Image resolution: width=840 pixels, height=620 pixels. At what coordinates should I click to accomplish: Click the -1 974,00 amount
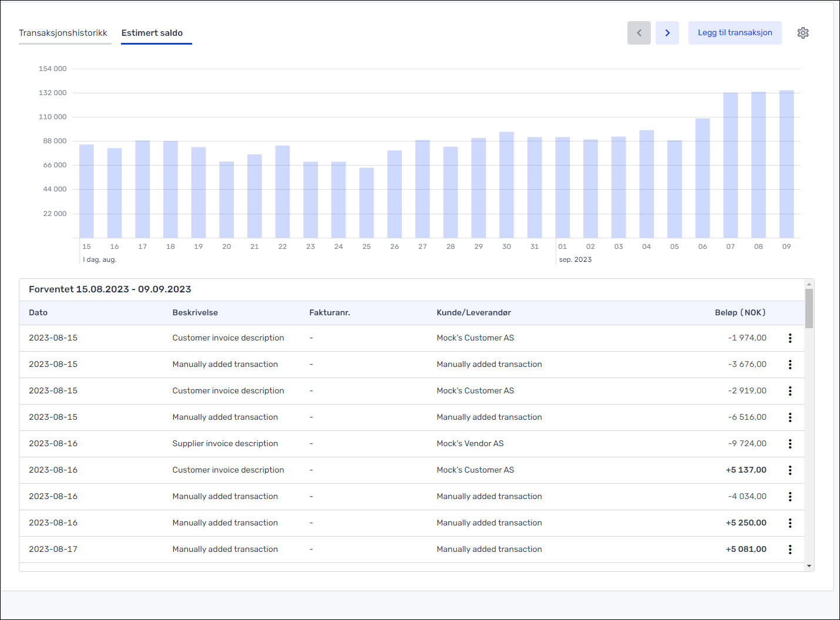pos(747,338)
